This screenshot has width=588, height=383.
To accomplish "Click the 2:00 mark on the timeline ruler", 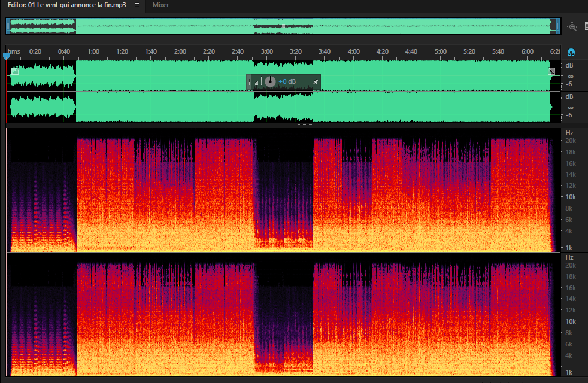I will click(180, 51).
